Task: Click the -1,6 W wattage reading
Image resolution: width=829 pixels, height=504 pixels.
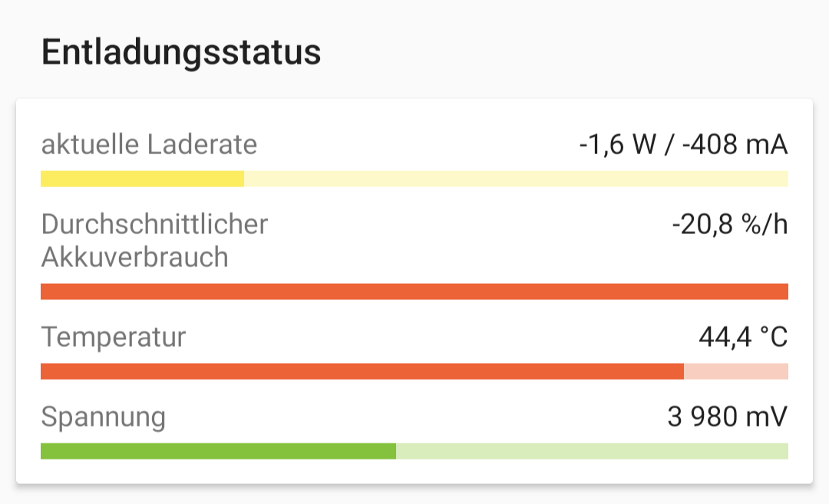Action: pyautogui.click(x=613, y=144)
